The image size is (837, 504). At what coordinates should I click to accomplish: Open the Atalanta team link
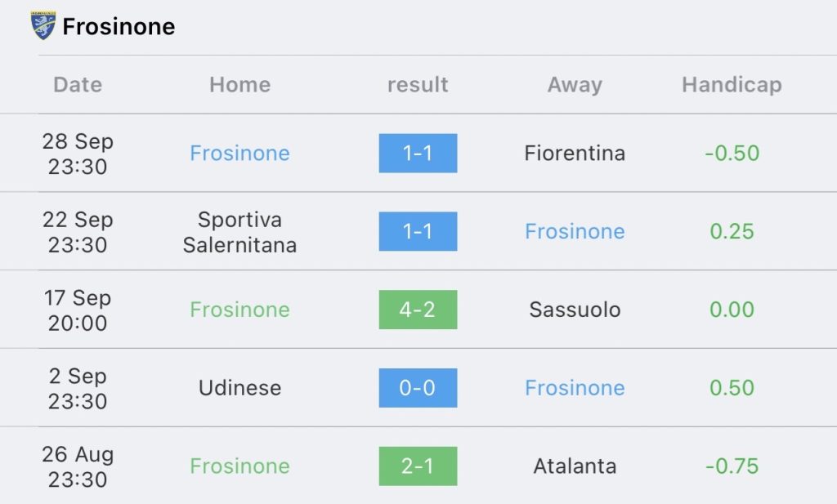[575, 466]
